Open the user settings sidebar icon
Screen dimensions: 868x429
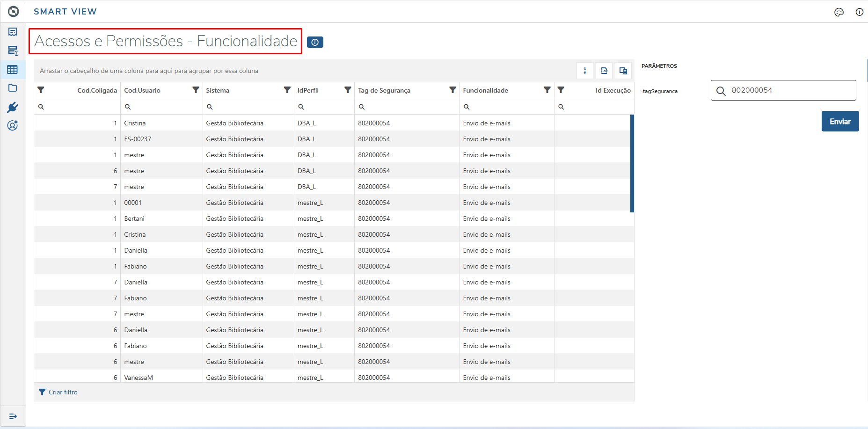tap(13, 125)
